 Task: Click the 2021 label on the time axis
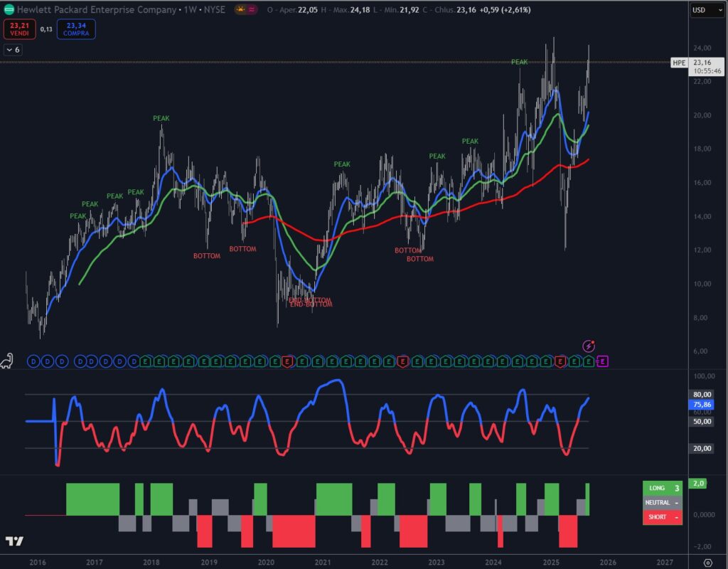[x=323, y=561]
